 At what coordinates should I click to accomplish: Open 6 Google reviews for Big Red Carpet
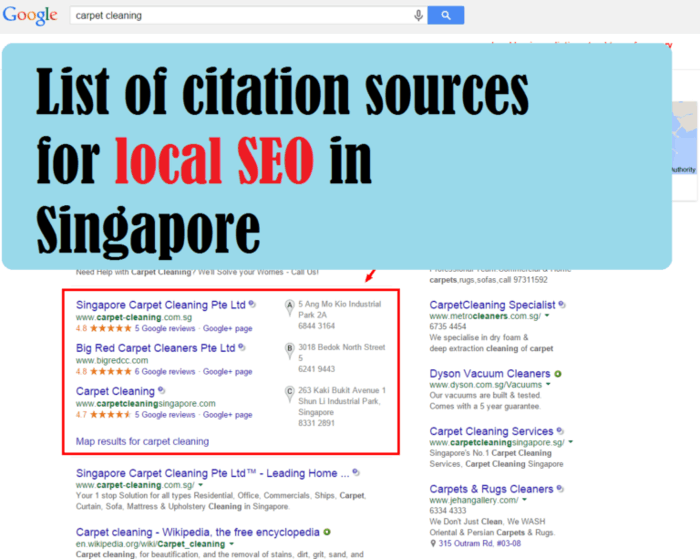[165, 371]
